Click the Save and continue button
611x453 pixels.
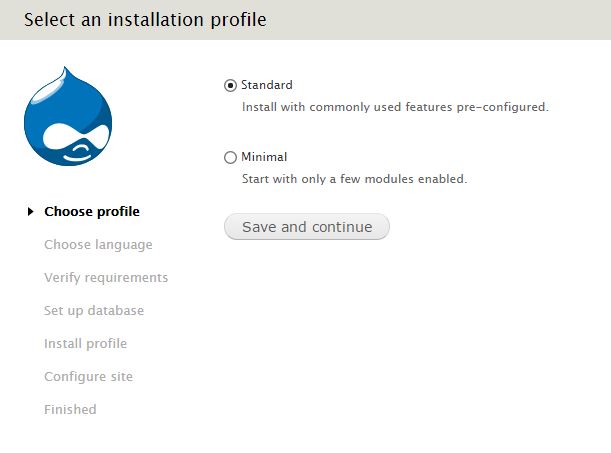point(307,227)
